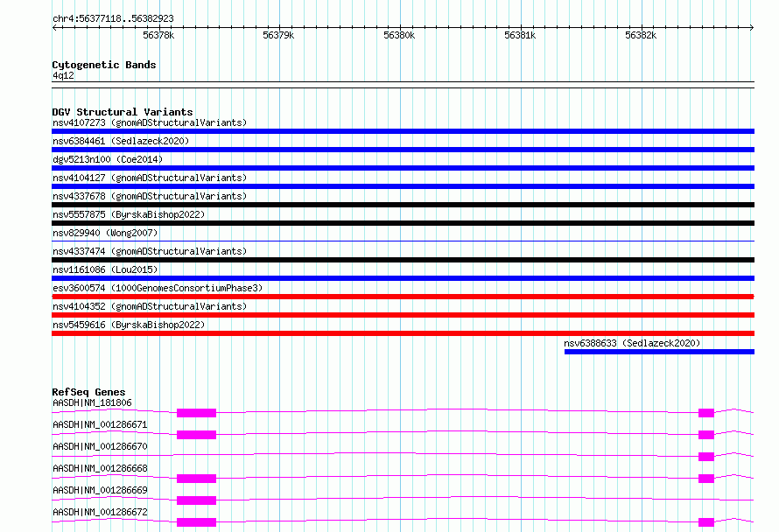Select the nsv4104352 gnomAD variant label
Screen dimensions: 779x532
(150, 306)
